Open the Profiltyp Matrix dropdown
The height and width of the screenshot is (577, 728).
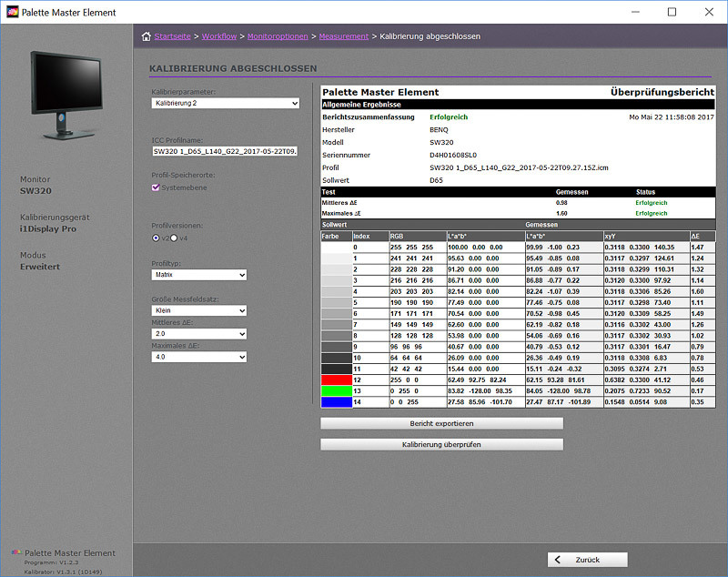(198, 275)
